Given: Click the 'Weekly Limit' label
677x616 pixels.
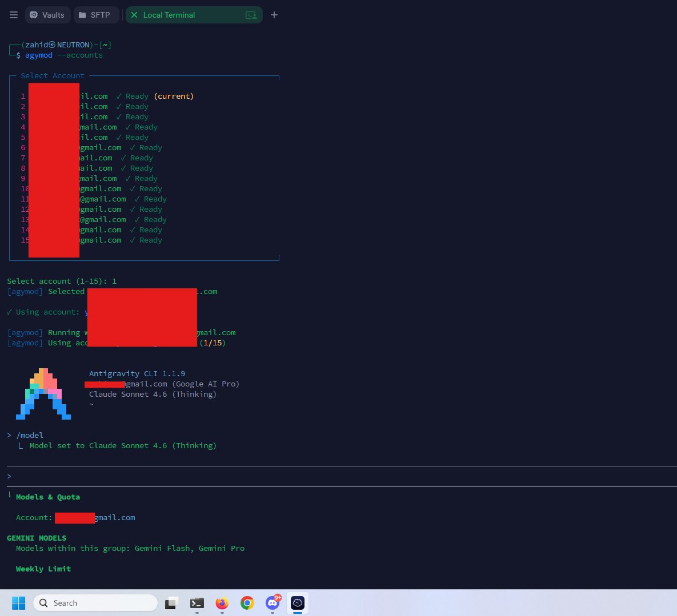Looking at the screenshot, I should (x=43, y=569).
